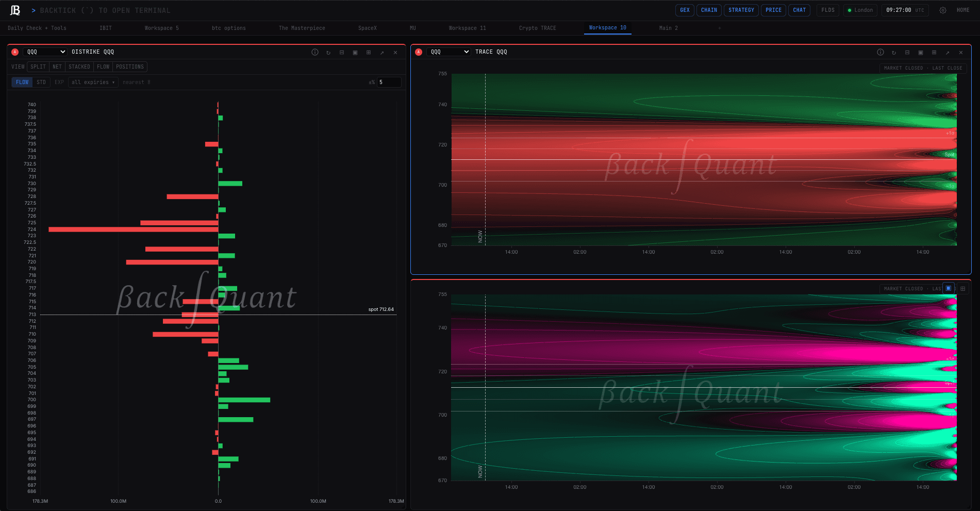The image size is (980, 511).
Task: Set grid layout on OISTRIKE QQQ panel
Action: click(369, 52)
